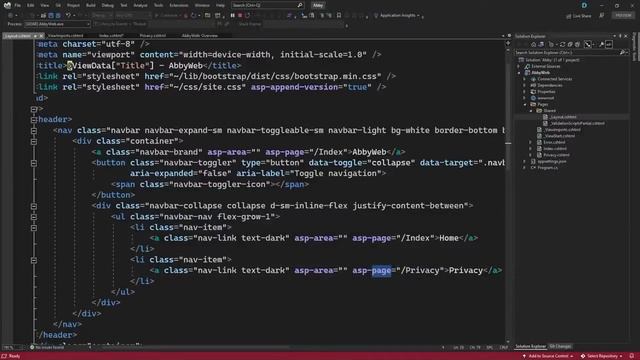Open the Edit menu
Viewport: 640px width, 360px height.
click(x=31, y=5)
